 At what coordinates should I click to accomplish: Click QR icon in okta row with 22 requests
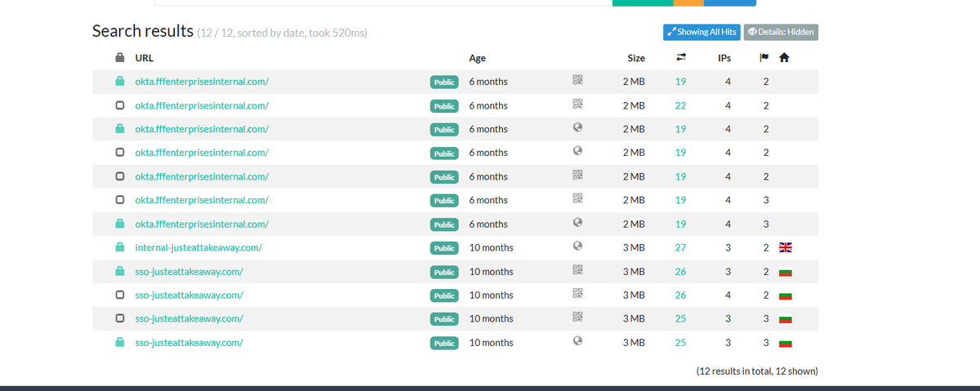[577, 104]
